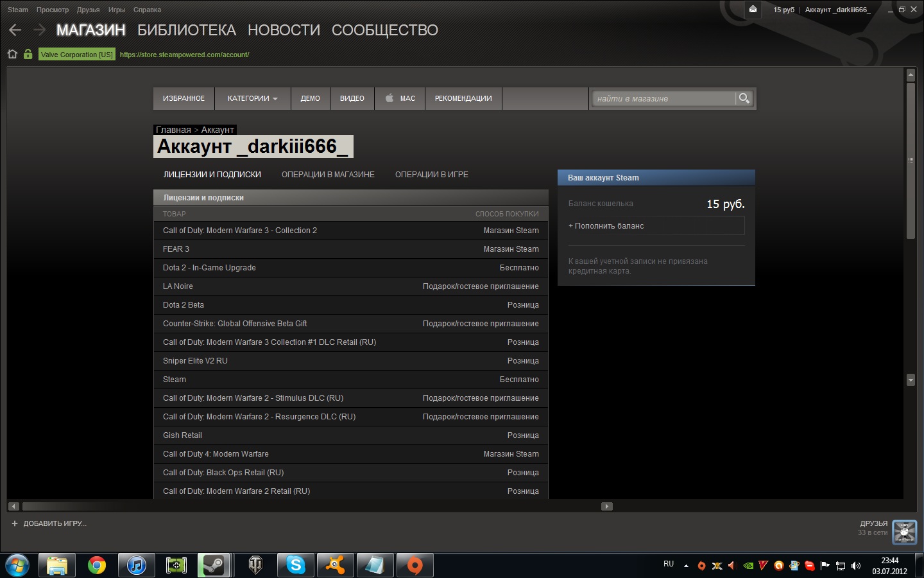The image size is (924, 578).
Task: Open the Друзья menu
Action: pyautogui.click(x=89, y=10)
